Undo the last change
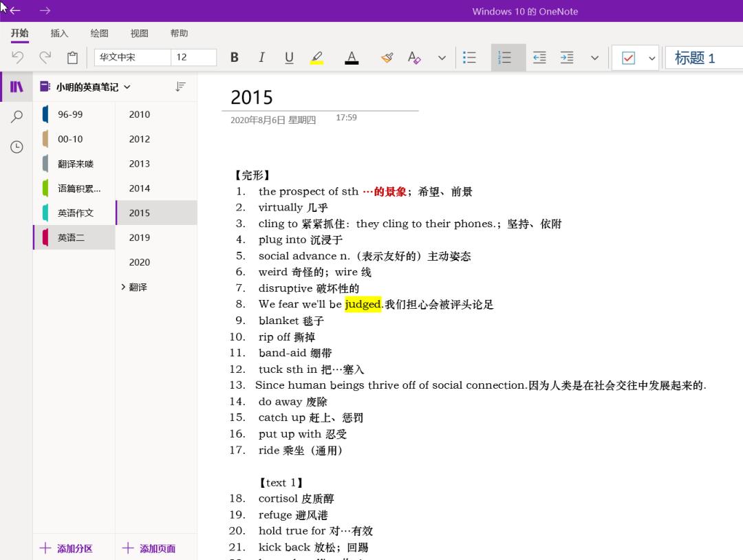 click(x=17, y=57)
